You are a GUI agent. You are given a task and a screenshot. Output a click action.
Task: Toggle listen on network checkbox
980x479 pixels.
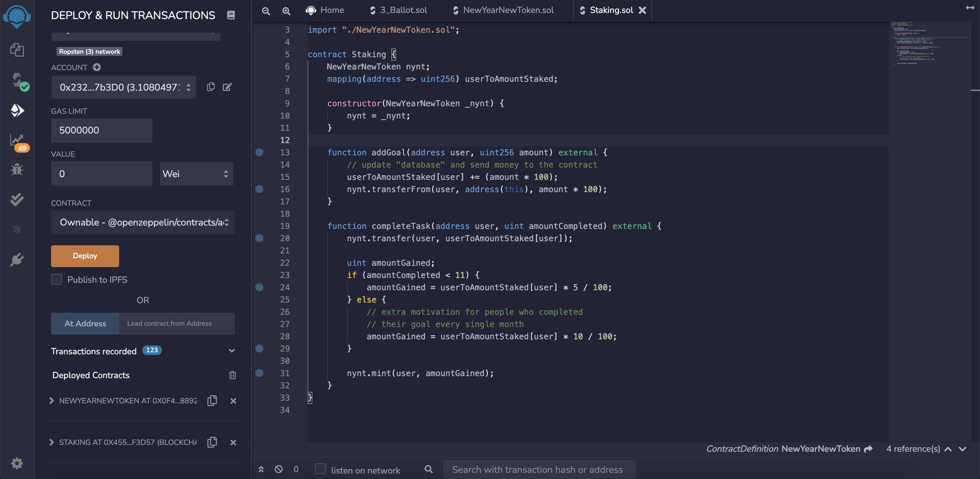tap(320, 469)
